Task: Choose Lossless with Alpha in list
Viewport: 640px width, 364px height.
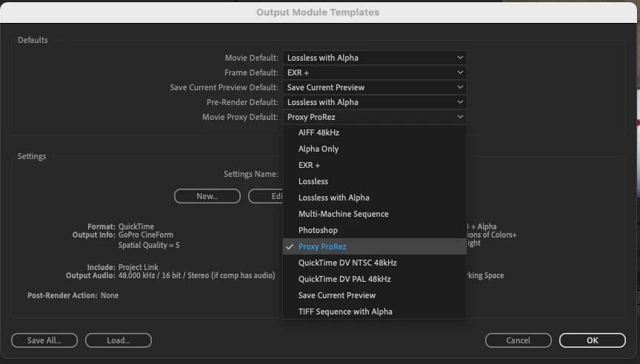Action: [x=375, y=198]
